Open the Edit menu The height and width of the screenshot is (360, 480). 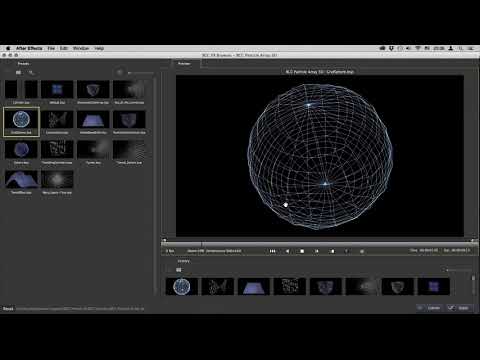[64, 48]
